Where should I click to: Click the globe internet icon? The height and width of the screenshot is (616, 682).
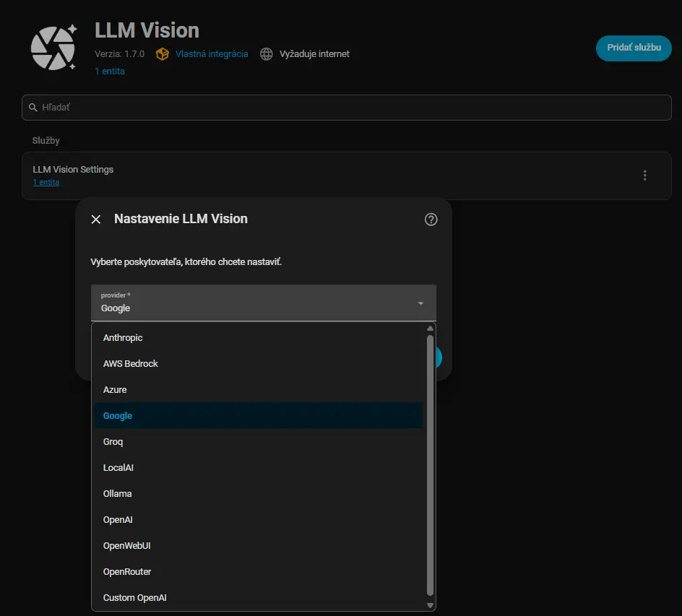coord(266,54)
